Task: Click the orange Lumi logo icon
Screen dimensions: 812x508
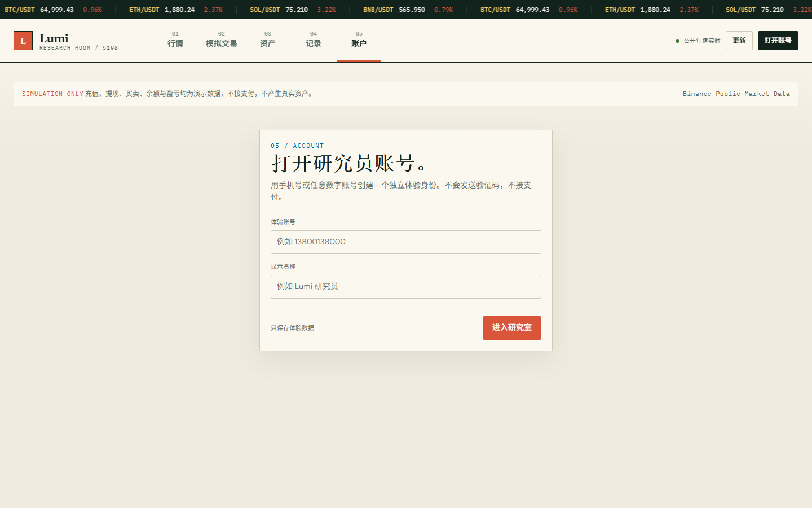Action: point(23,41)
